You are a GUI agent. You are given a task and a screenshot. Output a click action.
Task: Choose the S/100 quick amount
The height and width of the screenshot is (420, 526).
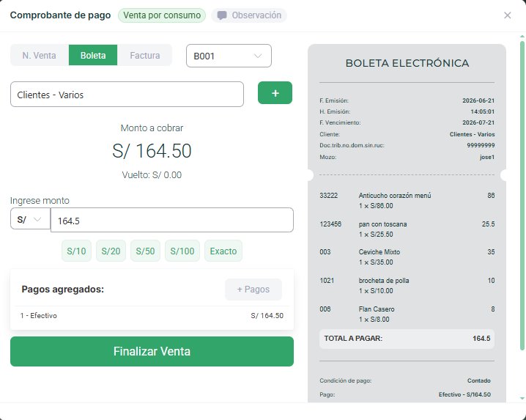click(x=182, y=251)
